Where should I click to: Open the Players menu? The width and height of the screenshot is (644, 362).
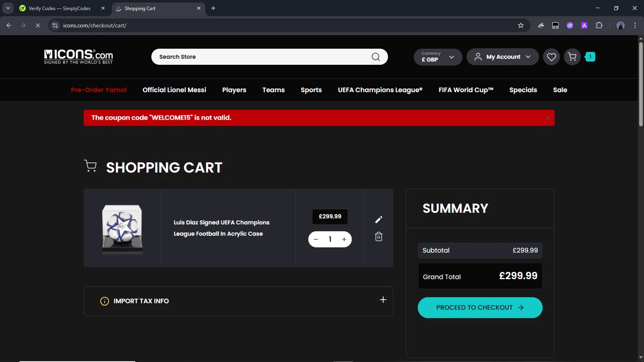234,90
